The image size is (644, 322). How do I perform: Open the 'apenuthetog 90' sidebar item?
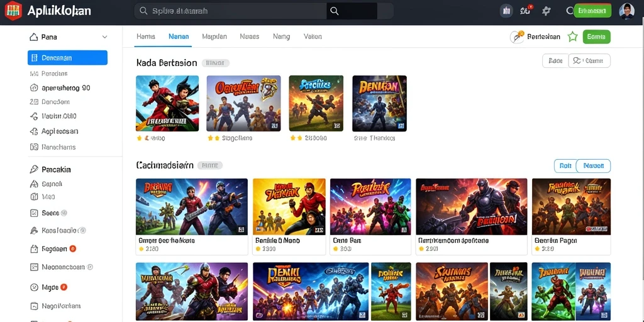click(x=60, y=88)
